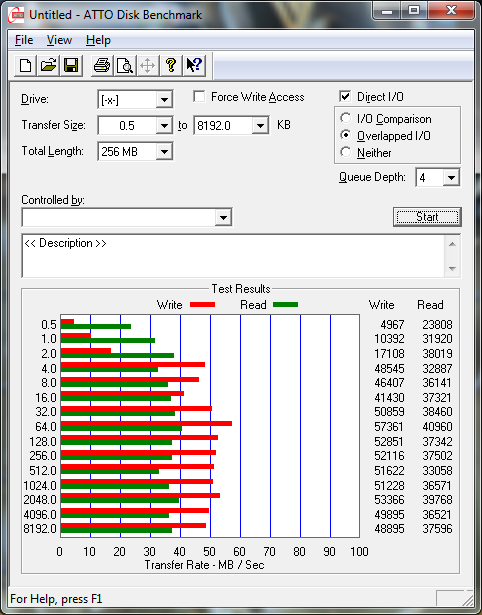Click the read value 33058
482x615 pixels.
[x=437, y=470]
